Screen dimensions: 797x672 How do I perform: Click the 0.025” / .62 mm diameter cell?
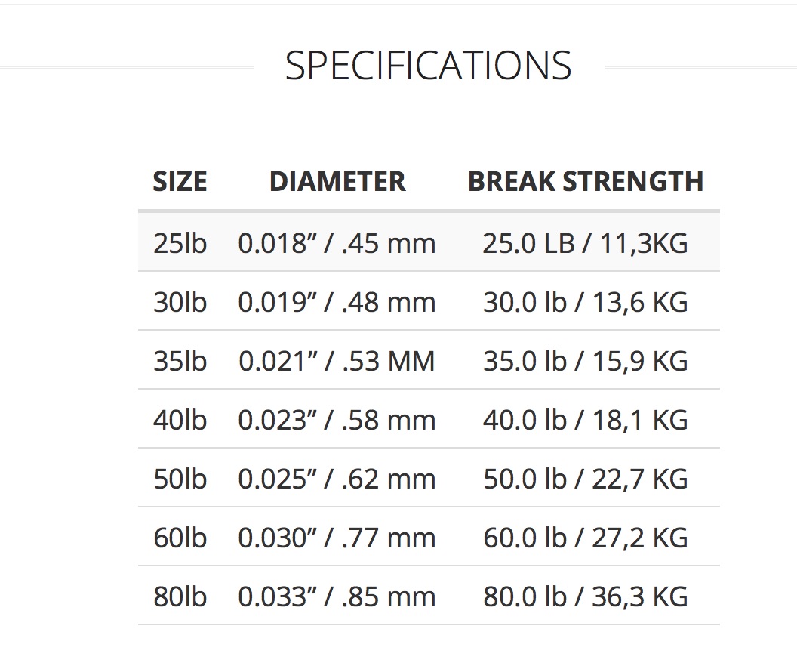point(337,479)
